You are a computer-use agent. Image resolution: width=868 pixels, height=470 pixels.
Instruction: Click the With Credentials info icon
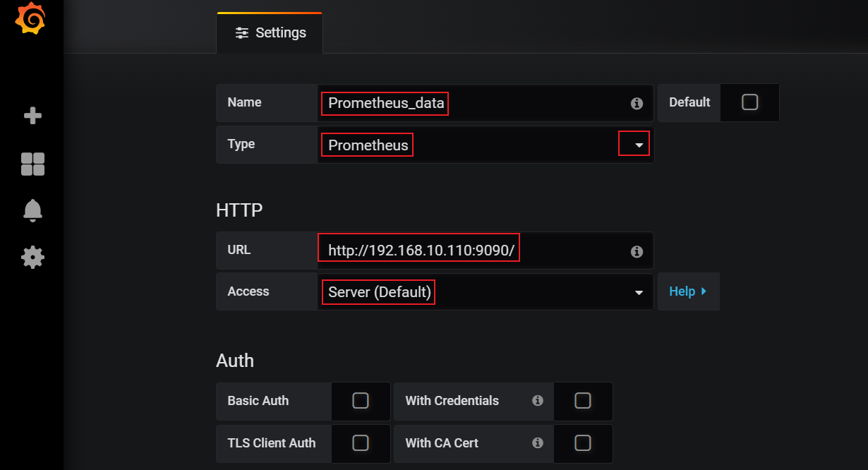tap(538, 400)
